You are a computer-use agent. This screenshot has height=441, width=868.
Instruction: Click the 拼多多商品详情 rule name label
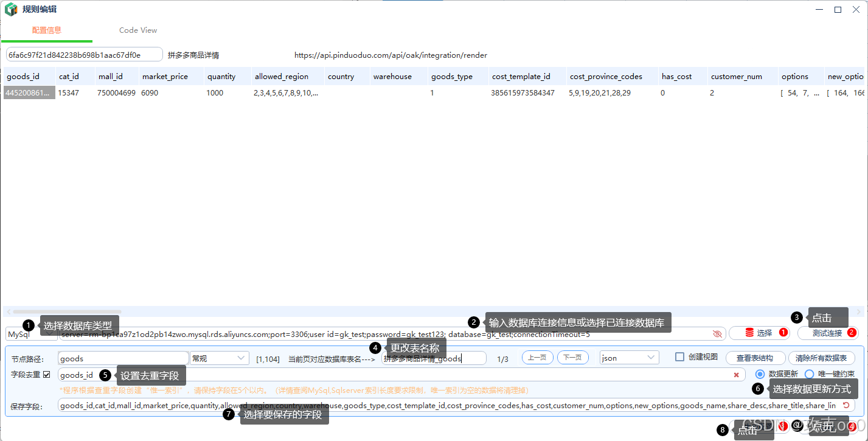click(x=193, y=55)
